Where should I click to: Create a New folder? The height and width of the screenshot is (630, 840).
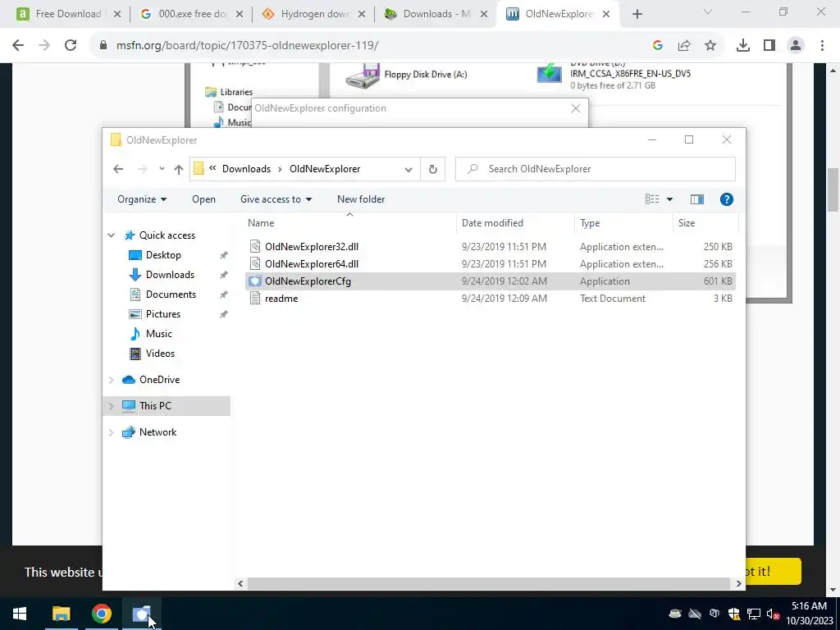(361, 199)
